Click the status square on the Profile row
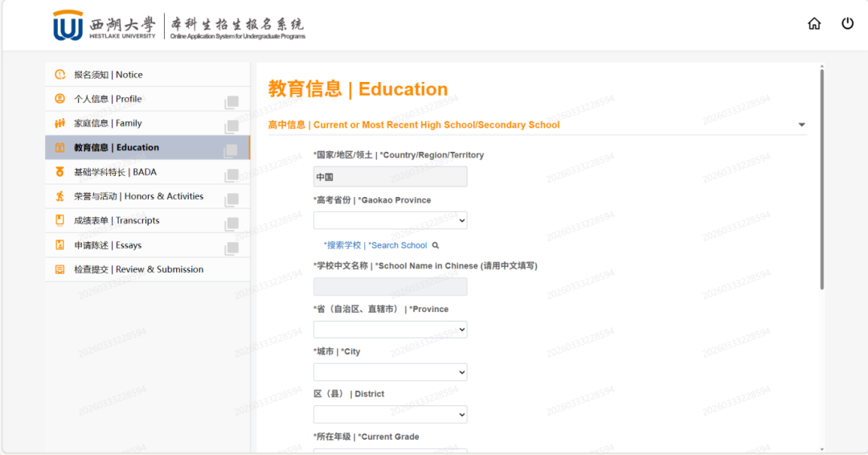Screen dimensions: 868x455 point(231,102)
